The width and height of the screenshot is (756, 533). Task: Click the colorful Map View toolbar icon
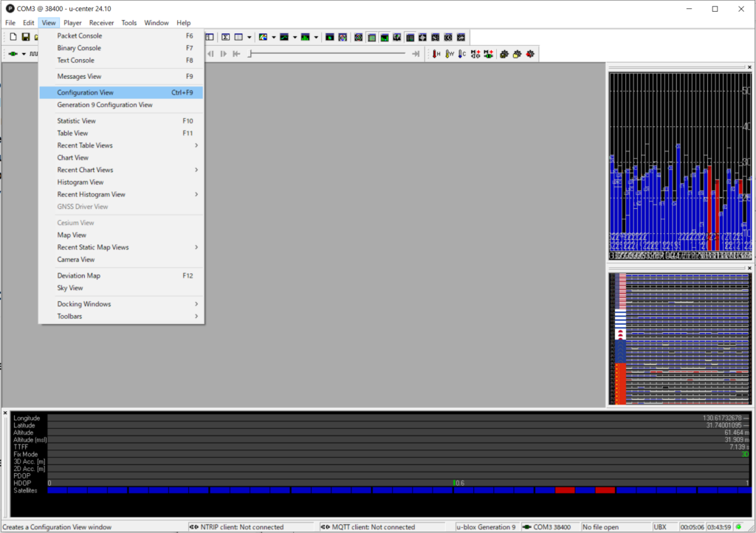pos(264,37)
